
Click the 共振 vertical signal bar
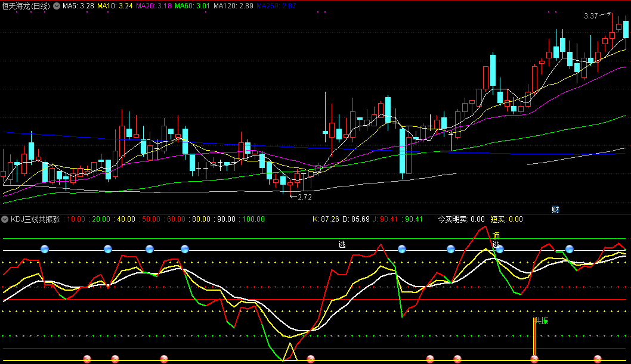click(x=534, y=337)
